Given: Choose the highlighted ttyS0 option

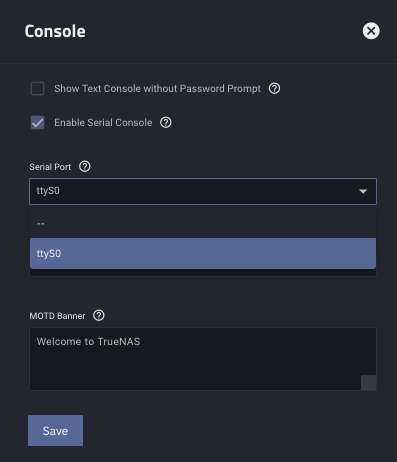Looking at the screenshot, I should [x=203, y=253].
